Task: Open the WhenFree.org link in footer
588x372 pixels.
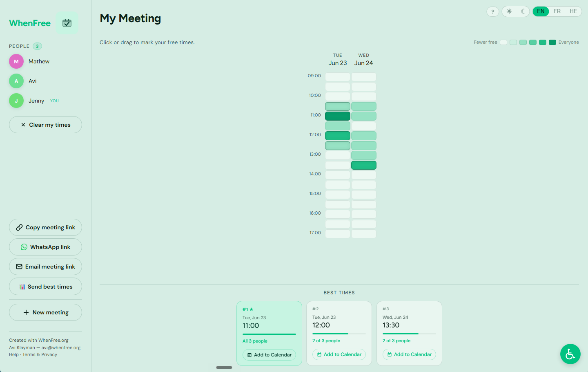Action: tap(53, 340)
